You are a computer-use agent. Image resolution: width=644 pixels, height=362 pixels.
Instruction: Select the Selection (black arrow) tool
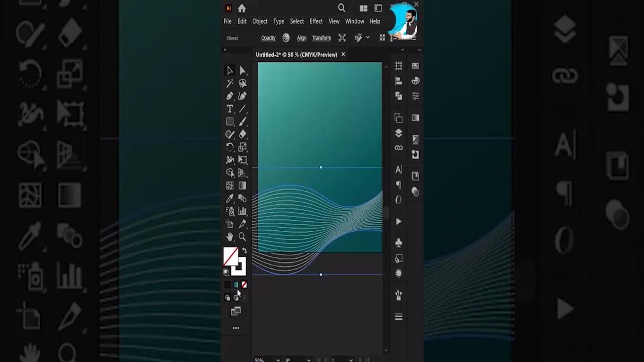[230, 70]
